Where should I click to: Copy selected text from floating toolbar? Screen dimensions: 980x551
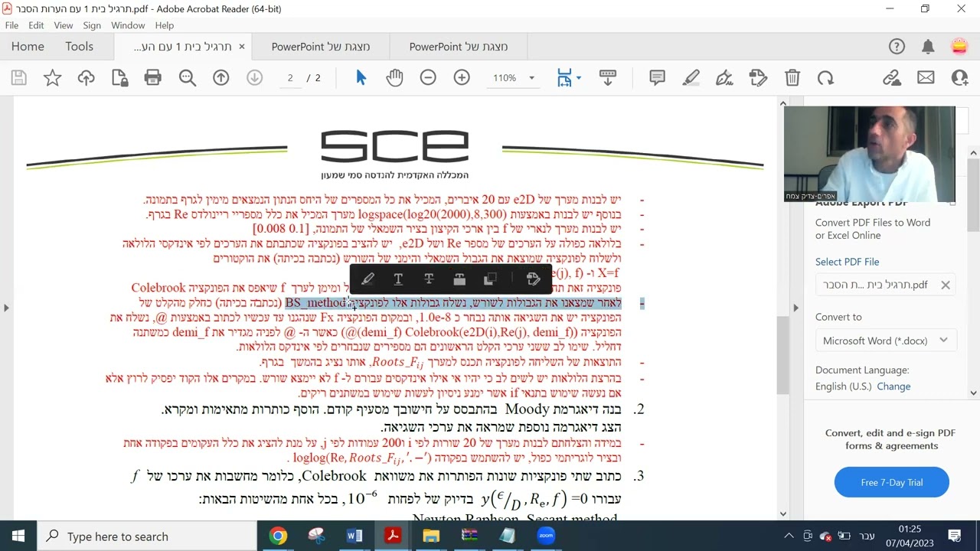point(491,279)
